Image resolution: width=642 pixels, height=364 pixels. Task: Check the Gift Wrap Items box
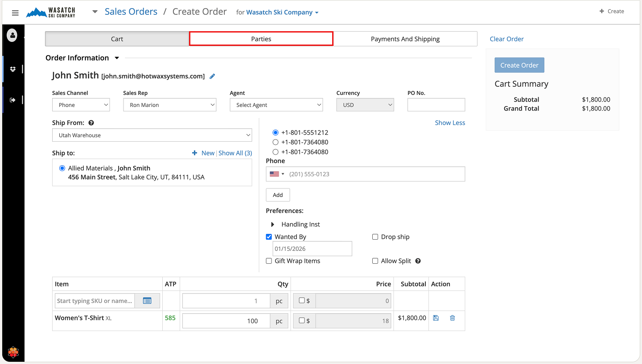click(x=269, y=261)
